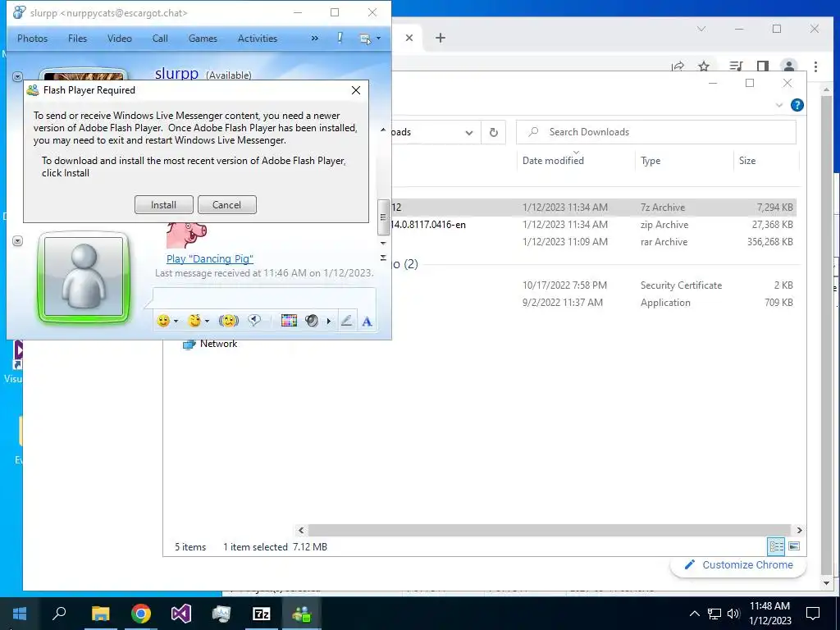Switch Explorer to large icons view
The image size is (840, 630).
(794, 546)
